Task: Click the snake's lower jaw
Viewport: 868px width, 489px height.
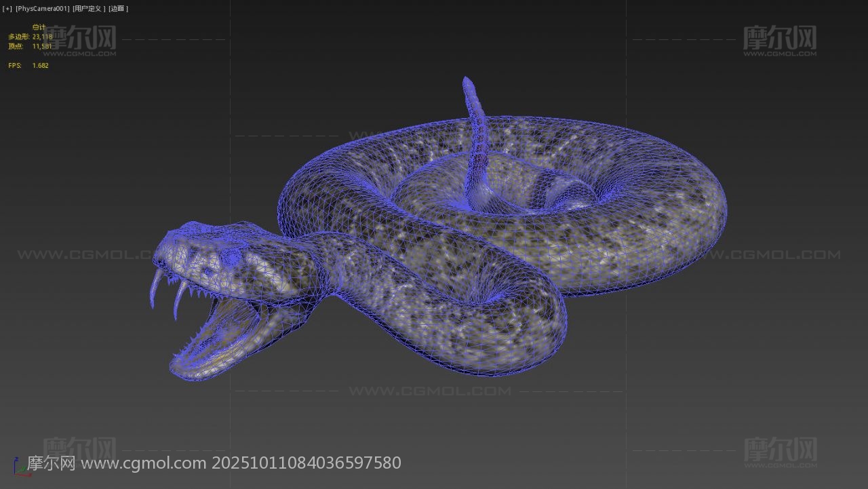Action: pyautogui.click(x=210, y=353)
